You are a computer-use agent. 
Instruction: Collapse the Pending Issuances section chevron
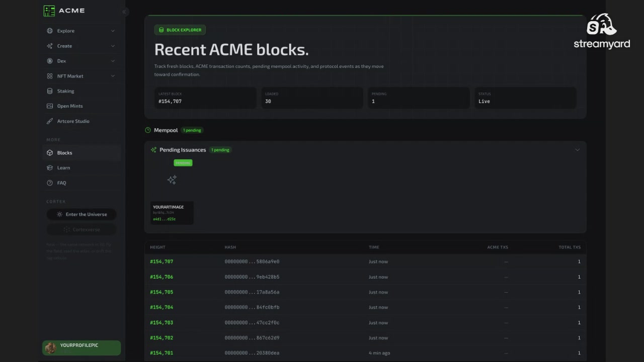577,150
